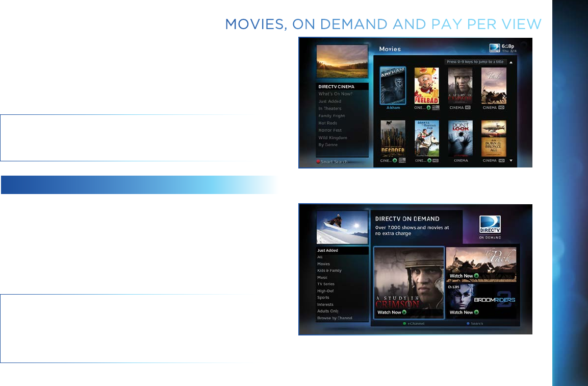Click HD badge under Born of the Bronze Age

[501, 160]
